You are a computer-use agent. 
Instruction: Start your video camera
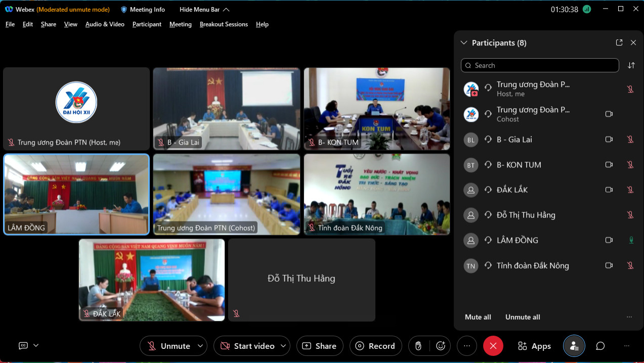[x=247, y=346]
